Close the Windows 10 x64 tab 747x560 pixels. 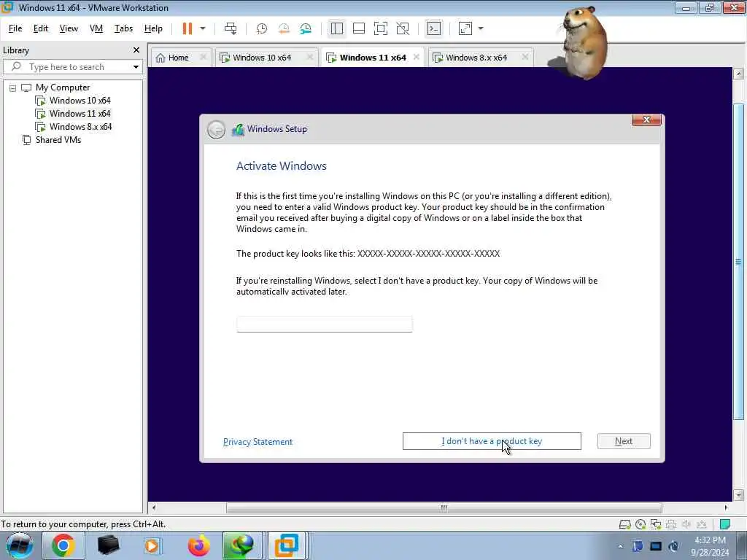309,57
